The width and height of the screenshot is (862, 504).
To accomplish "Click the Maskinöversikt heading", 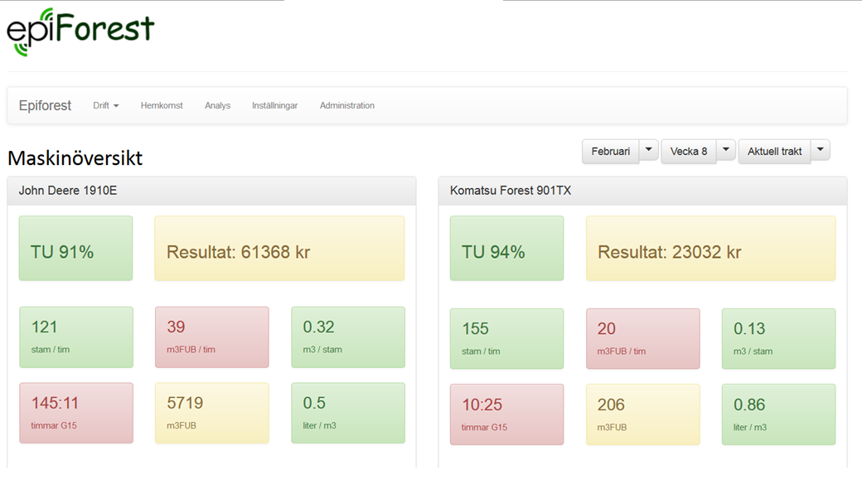I will 75,158.
